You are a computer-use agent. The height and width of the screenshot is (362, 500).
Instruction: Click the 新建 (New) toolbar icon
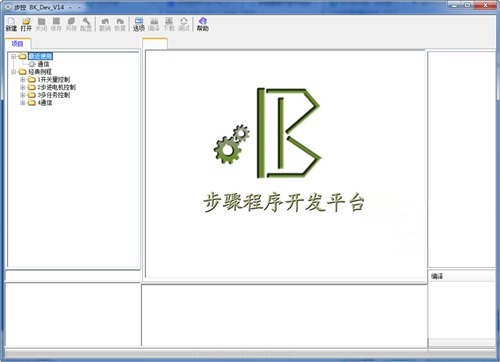[11, 24]
